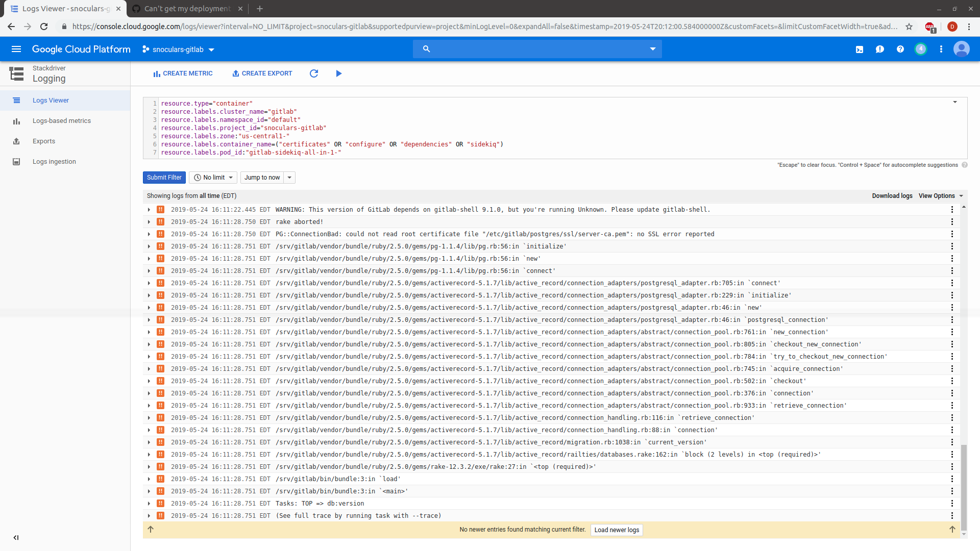Focus the top search products field

click(537, 49)
